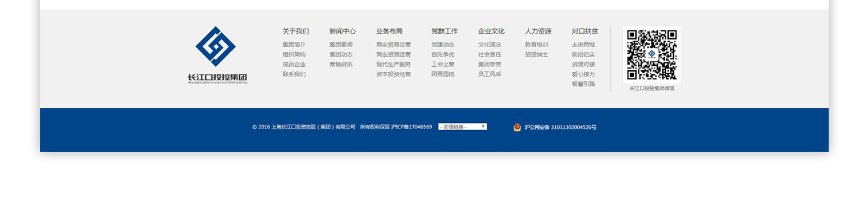Screen dimensions: 868x207
Task: Click the 集团动态 link
Action: (x=341, y=54)
